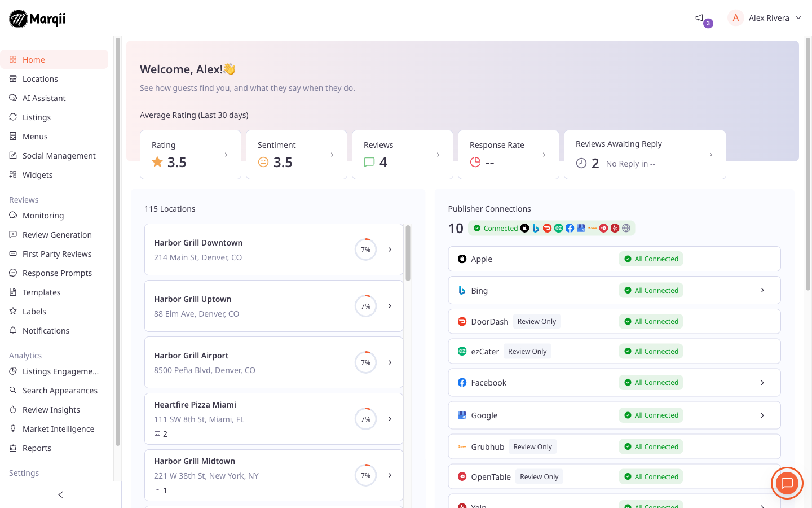The height and width of the screenshot is (508, 812).
Task: Expand the Sentiment card chevron
Action: tap(332, 155)
